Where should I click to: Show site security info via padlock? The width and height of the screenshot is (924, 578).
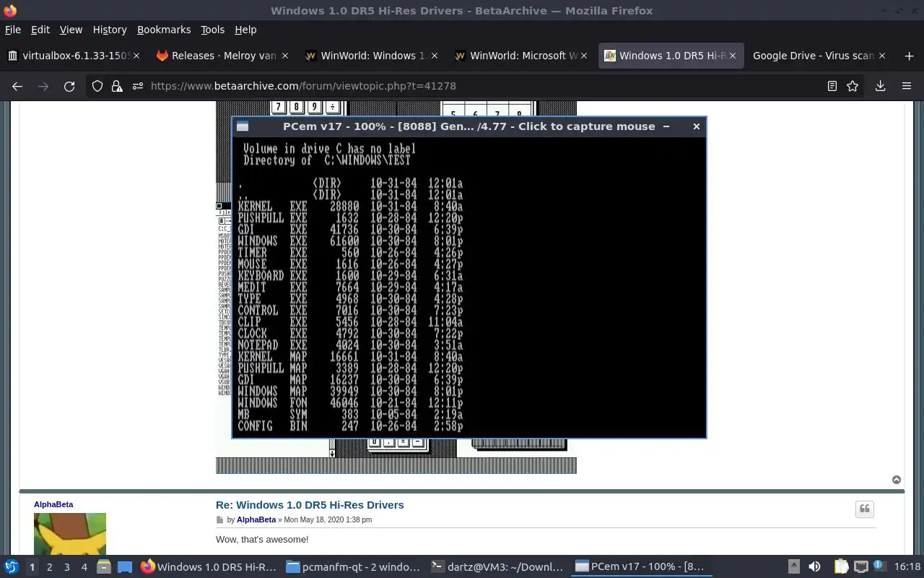pos(117,86)
